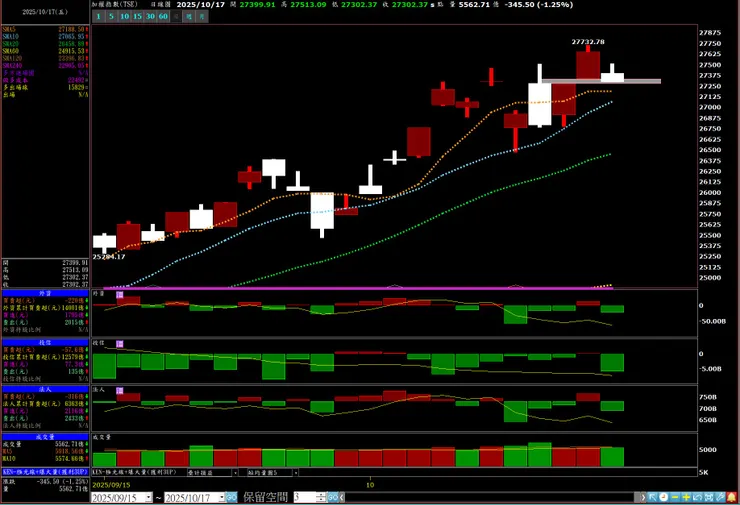Click the left arrow of the horizontal scrollbar
This screenshot has width=740, height=505.
[x=342, y=497]
